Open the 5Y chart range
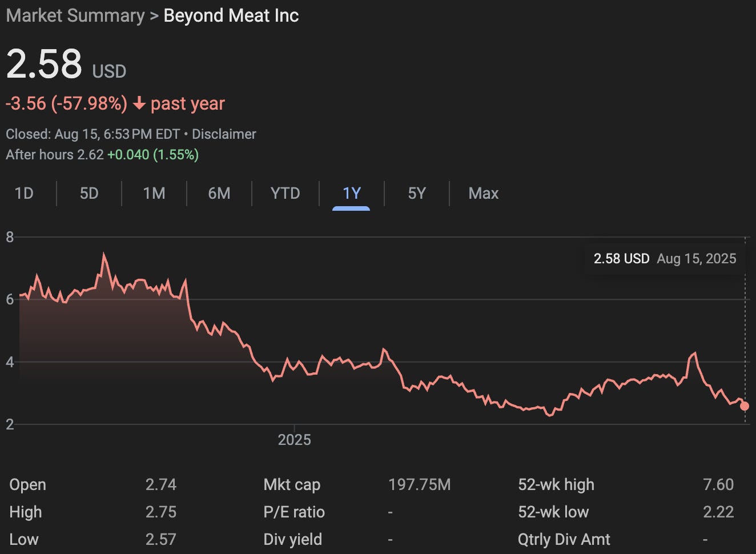This screenshot has height=554, width=756. tap(417, 194)
